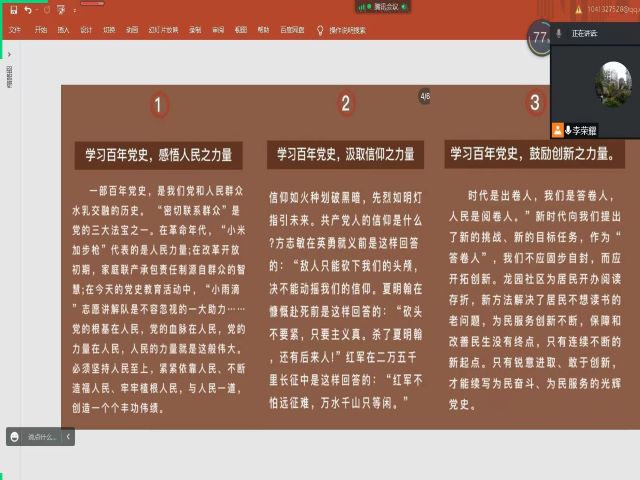Screen dimensions: 640x480
Task: Switch to the 幻灯片放映 (Slide Show) tab
Action: tap(163, 30)
